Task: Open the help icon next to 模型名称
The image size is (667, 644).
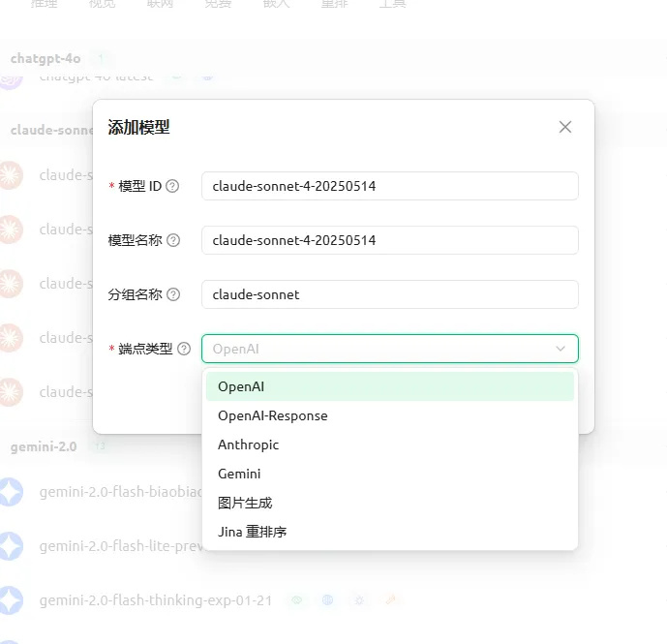Action: (173, 240)
